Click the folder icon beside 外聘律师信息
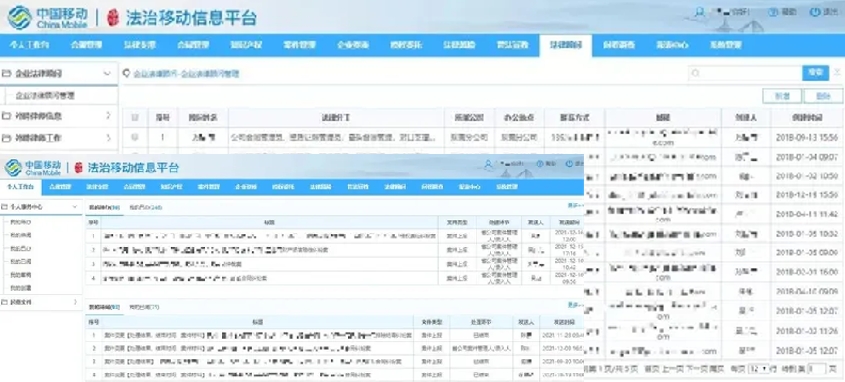The width and height of the screenshot is (845, 382). [6, 116]
